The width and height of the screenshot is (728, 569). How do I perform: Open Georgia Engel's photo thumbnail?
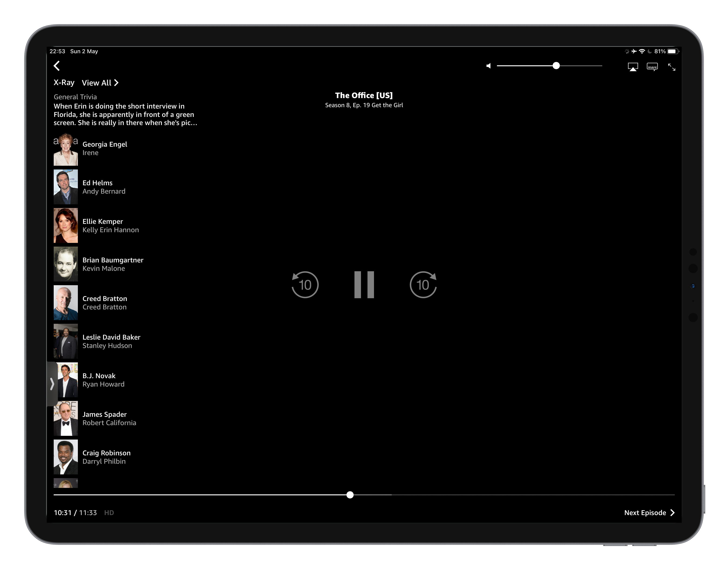pyautogui.click(x=66, y=150)
